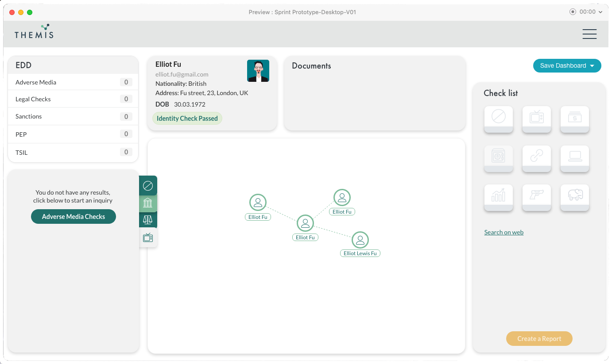Open the hamburger menu

click(589, 34)
